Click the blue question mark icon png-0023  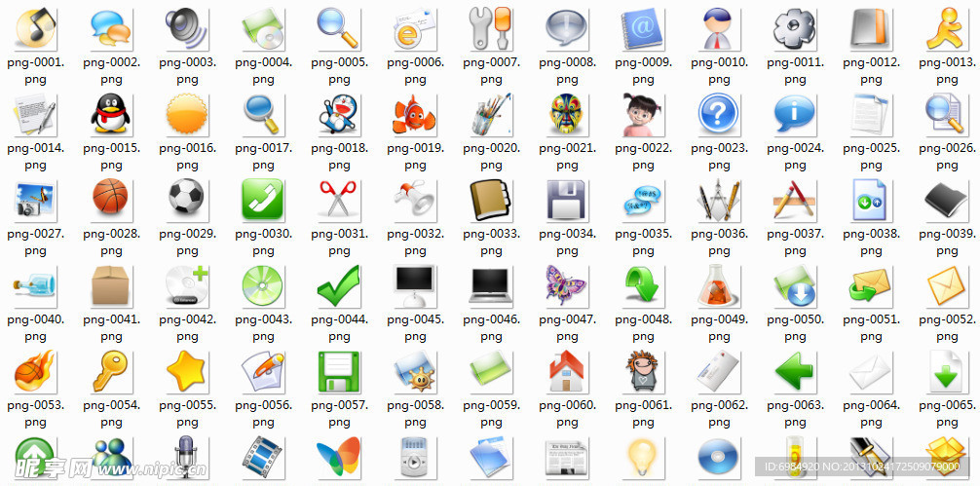click(x=719, y=114)
